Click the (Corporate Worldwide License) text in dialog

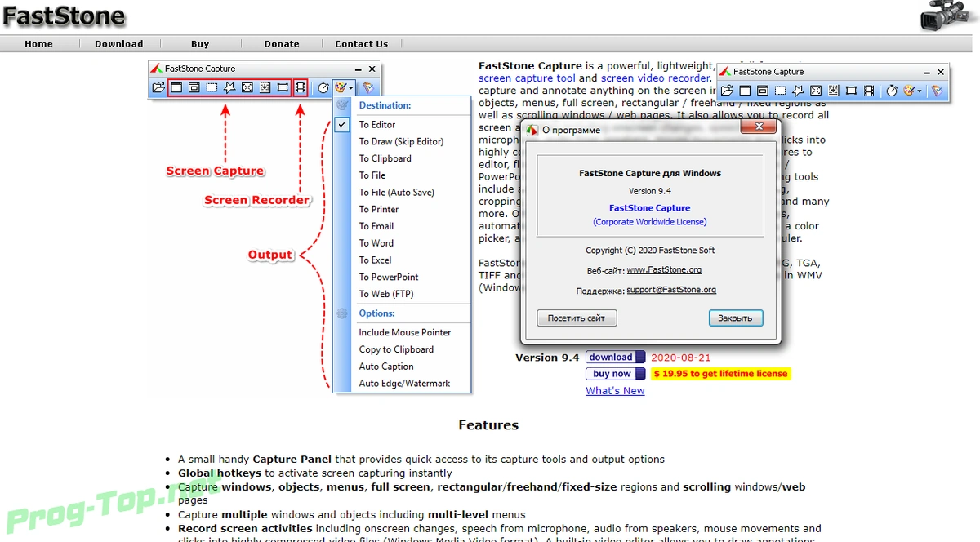pos(650,222)
